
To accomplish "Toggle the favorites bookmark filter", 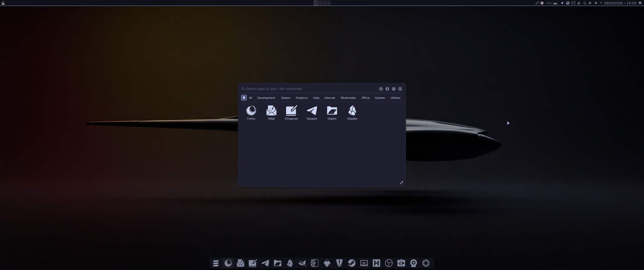I will click(x=244, y=98).
